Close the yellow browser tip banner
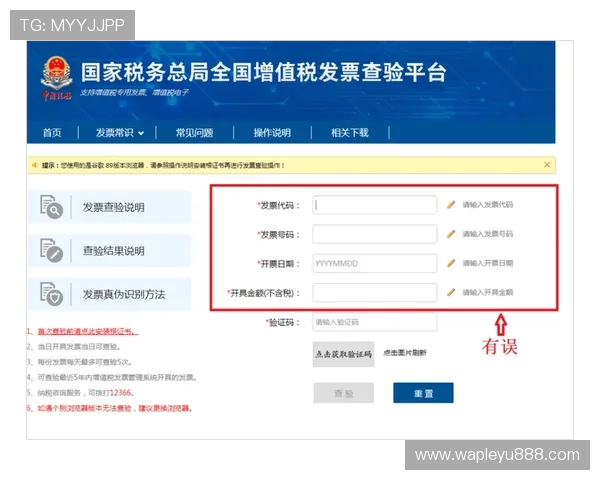This screenshot has width=600, height=480. point(547,165)
